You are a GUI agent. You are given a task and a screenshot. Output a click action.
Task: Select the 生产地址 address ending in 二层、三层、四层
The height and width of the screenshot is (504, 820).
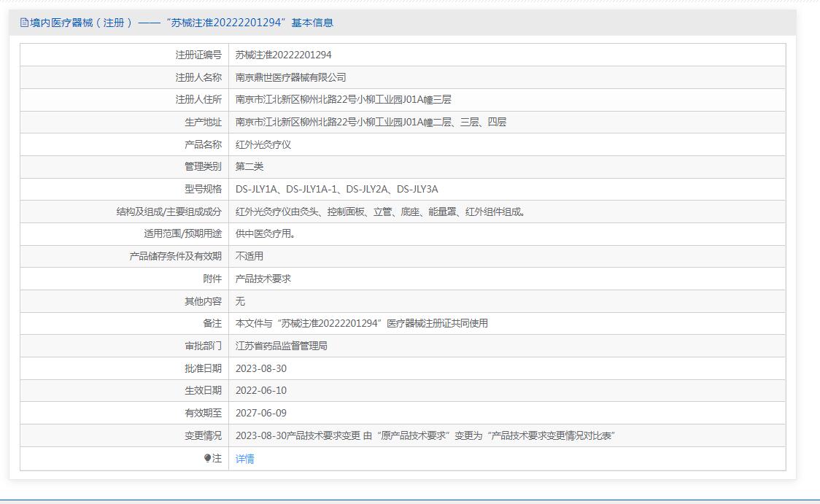point(371,122)
